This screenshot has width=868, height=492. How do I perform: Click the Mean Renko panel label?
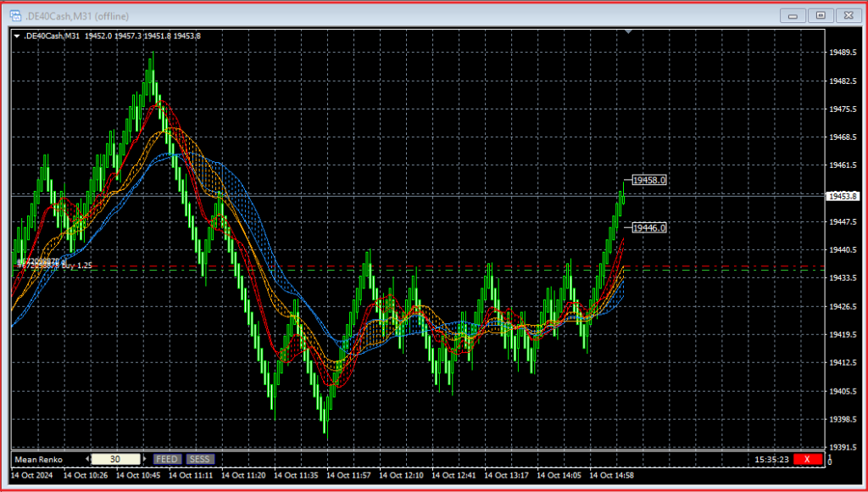(x=39, y=459)
